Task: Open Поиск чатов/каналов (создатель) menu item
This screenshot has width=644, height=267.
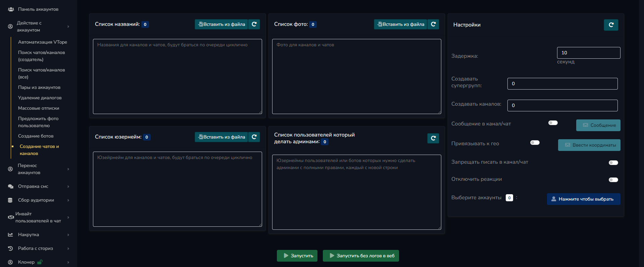Action: click(42, 56)
